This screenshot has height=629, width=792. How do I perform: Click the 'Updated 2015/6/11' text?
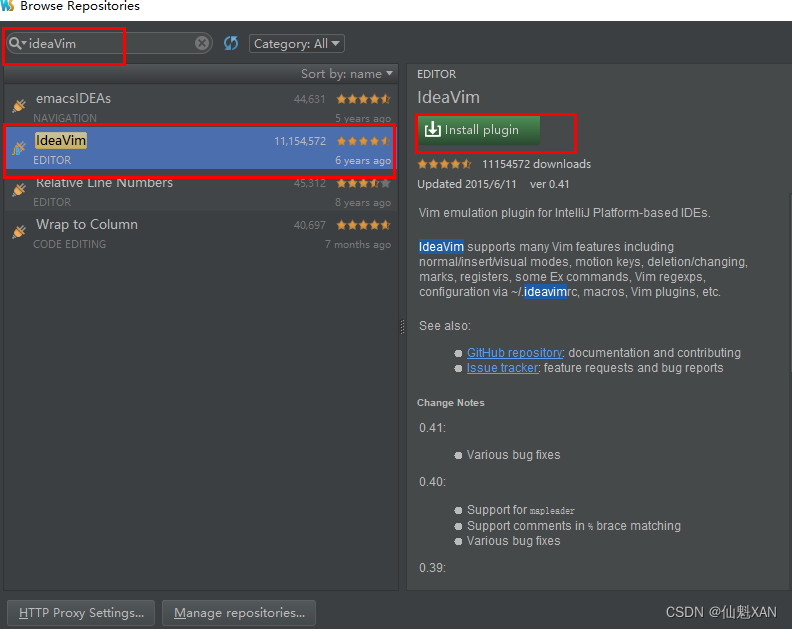[467, 184]
